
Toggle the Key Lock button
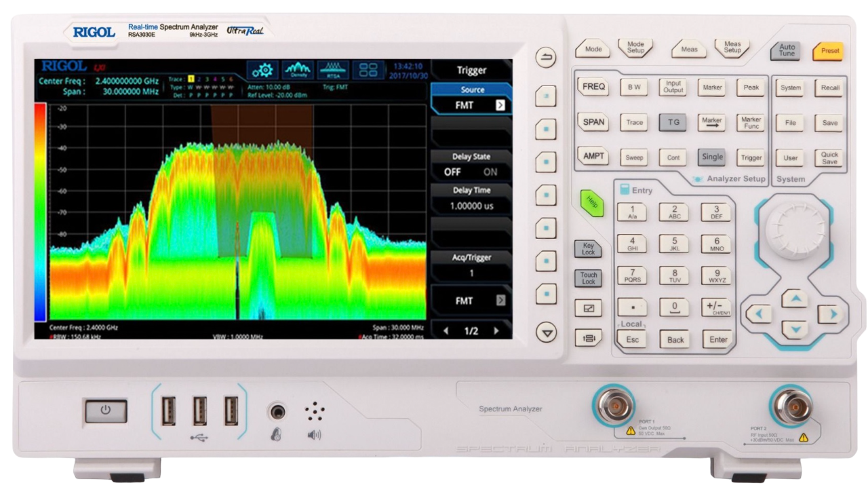click(588, 249)
